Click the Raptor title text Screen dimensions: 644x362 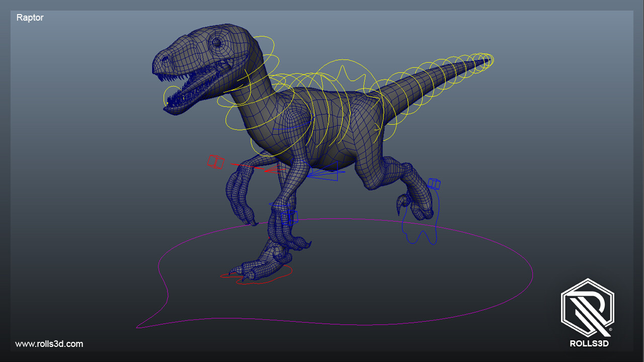[x=30, y=18]
